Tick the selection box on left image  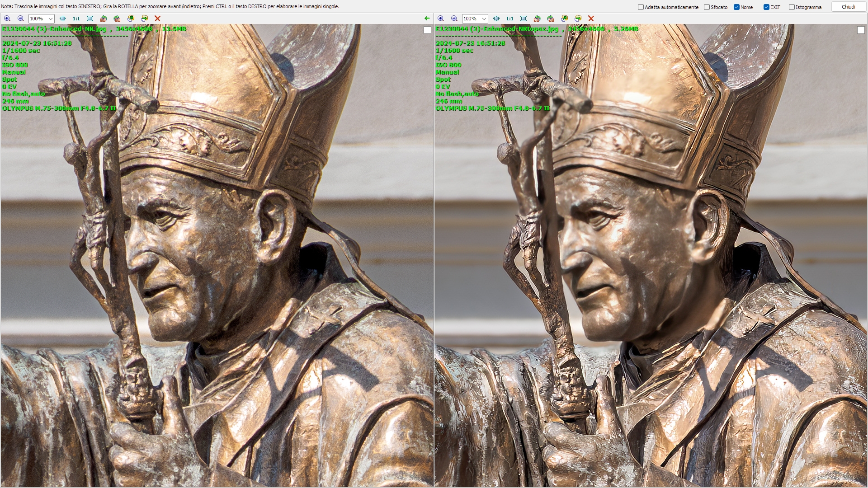(427, 30)
